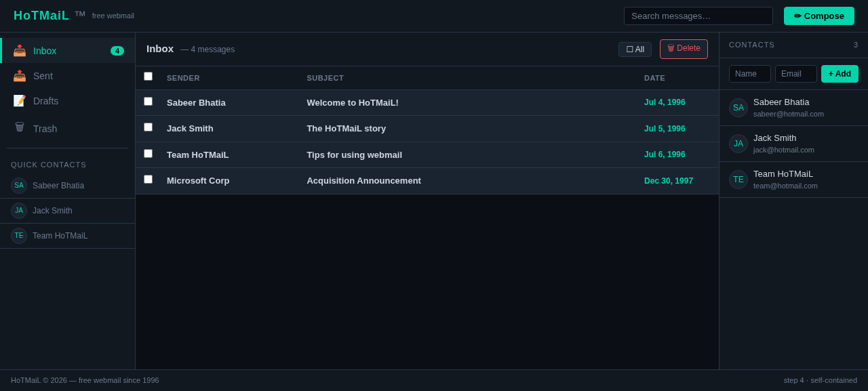Click the Jul 4, 1996 date cell
This screenshot has width=868, height=391.
pos(665,103)
